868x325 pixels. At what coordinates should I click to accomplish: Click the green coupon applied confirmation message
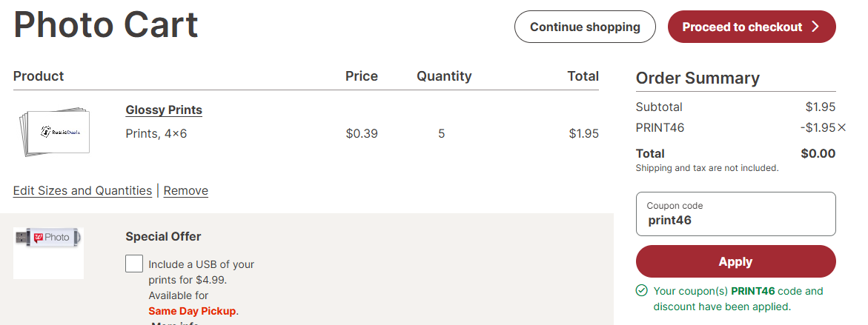click(738, 298)
